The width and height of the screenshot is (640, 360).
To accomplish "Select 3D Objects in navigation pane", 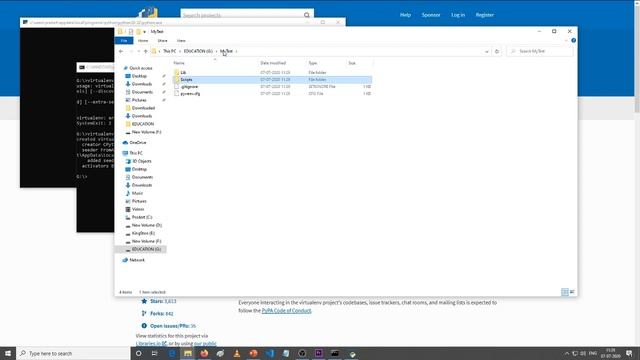I will pos(142,161).
